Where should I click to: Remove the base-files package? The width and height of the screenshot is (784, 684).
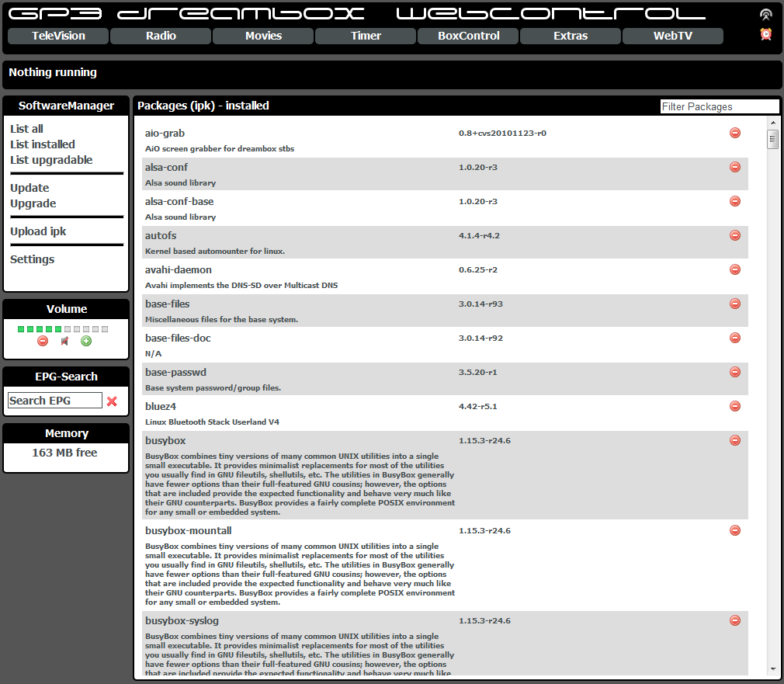click(734, 304)
